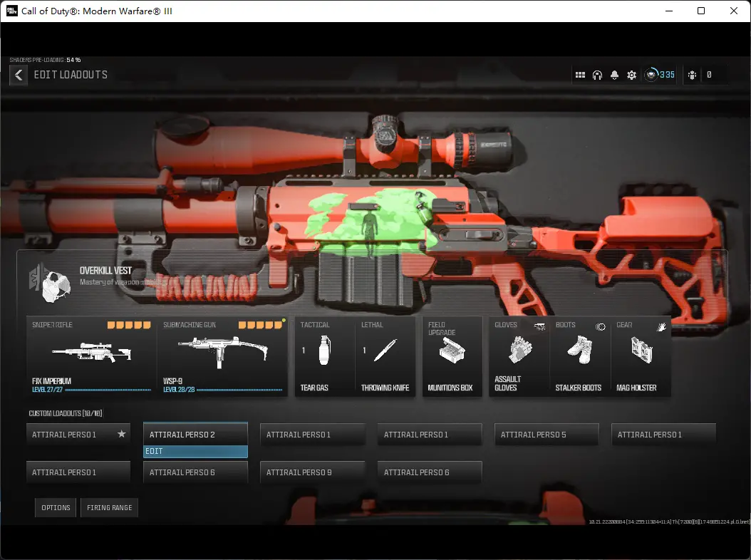751x560 pixels.
Task: Select the Overkill Vest icon
Action: [51, 284]
